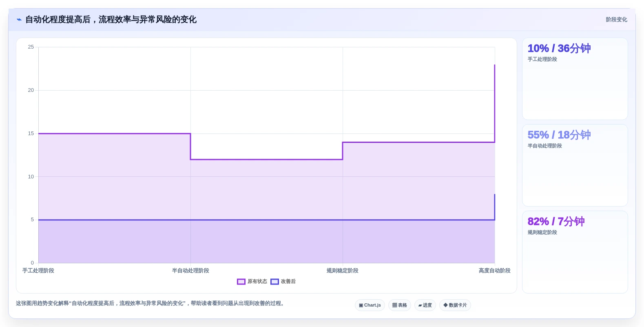The width and height of the screenshot is (644, 327).
Task: Click the 规则稳定阶段 x-axis label
Action: 343,271
